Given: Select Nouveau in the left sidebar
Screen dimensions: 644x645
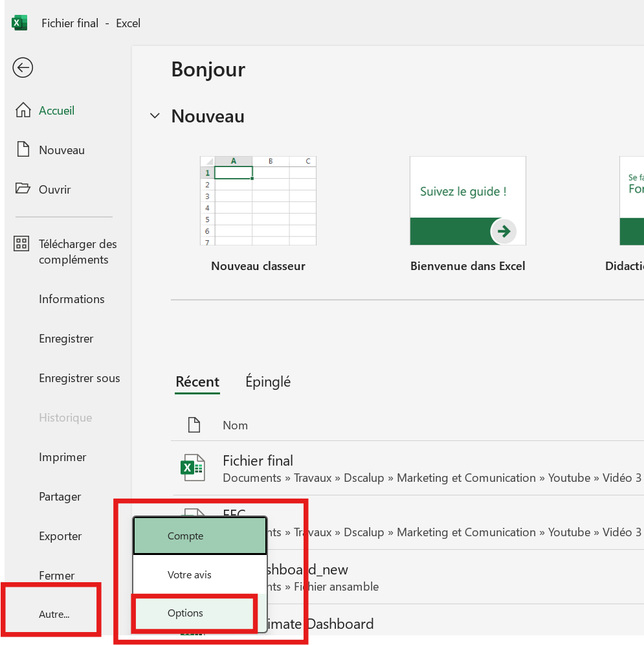Looking at the screenshot, I should point(61,150).
